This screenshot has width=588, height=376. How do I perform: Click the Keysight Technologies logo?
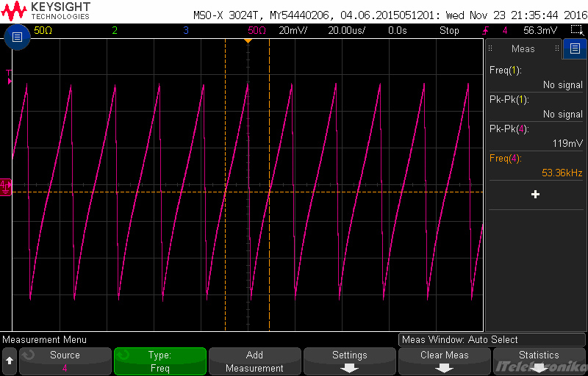46,11
